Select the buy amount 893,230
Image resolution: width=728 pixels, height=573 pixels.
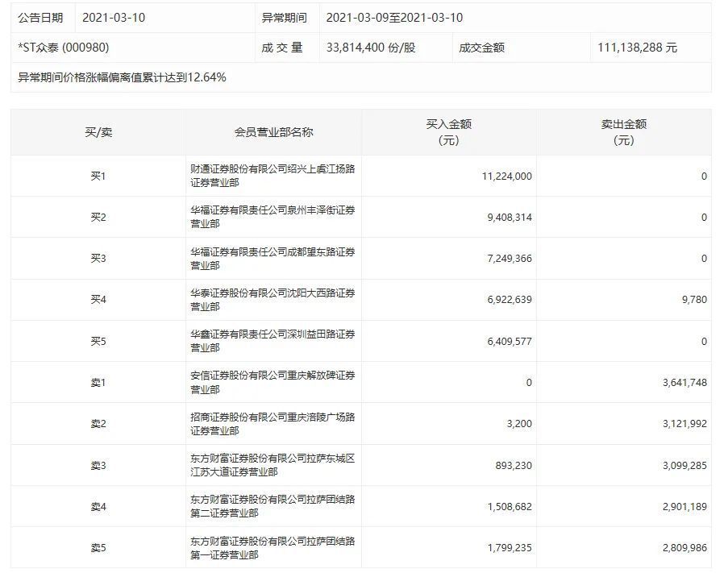pos(514,465)
